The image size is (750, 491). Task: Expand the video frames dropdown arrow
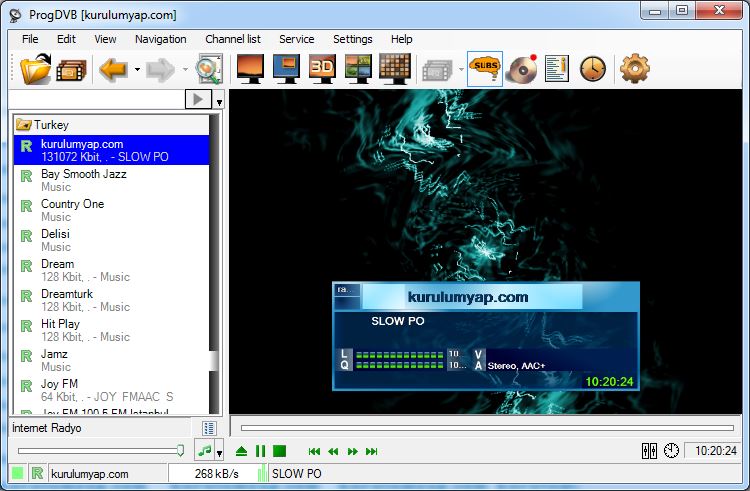461,70
